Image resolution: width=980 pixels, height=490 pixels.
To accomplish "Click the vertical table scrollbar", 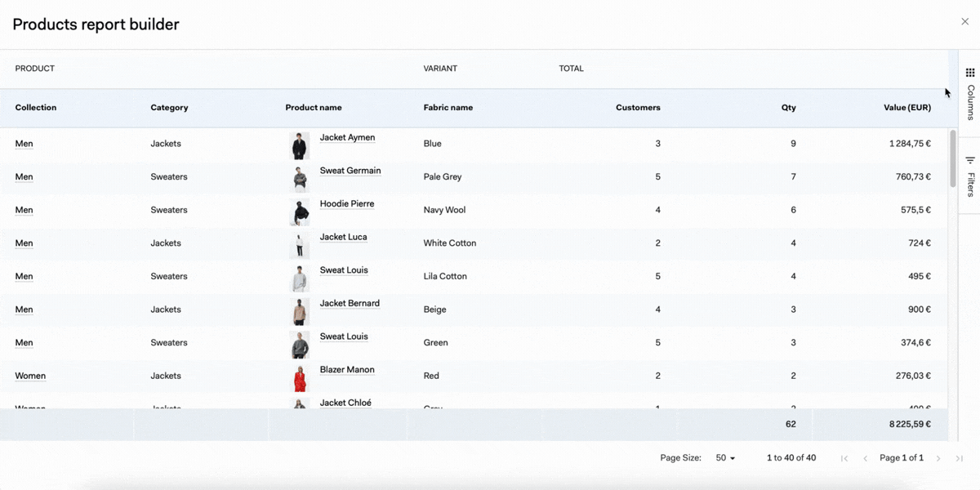I will pyautogui.click(x=953, y=158).
